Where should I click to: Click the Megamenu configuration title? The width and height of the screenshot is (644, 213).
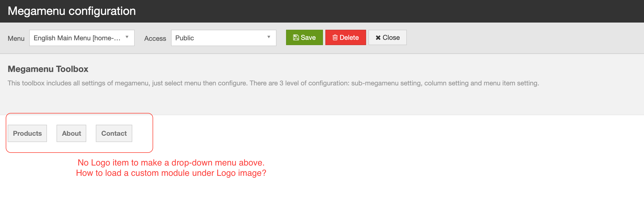pos(72,11)
